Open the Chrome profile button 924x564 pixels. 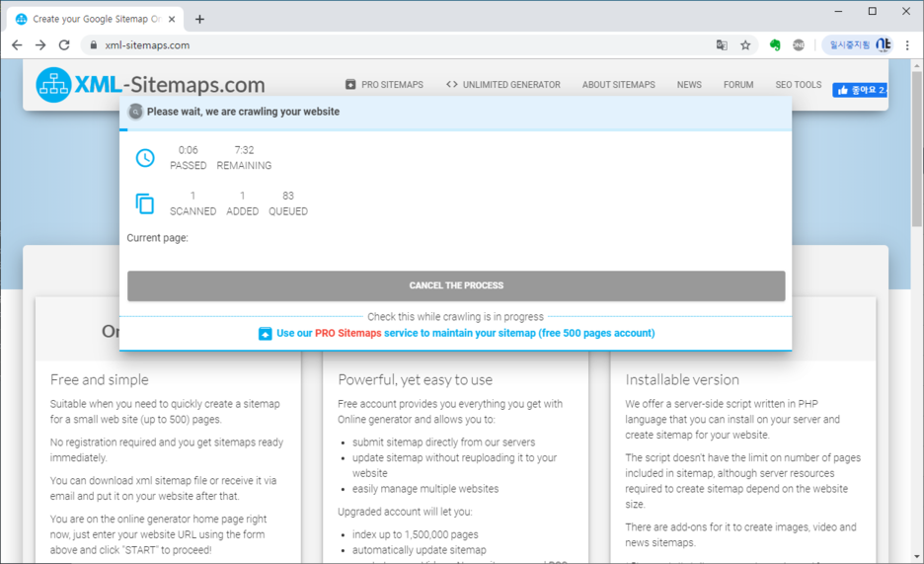click(x=858, y=44)
